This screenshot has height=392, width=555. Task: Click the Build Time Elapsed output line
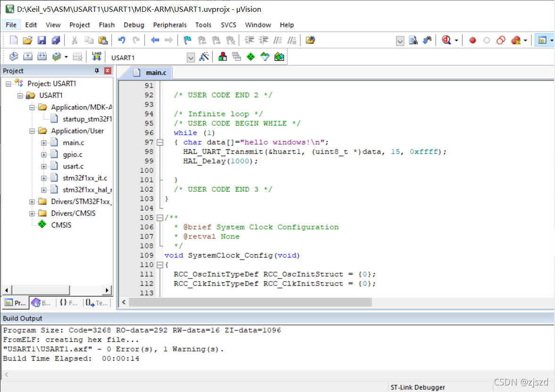pos(71,359)
